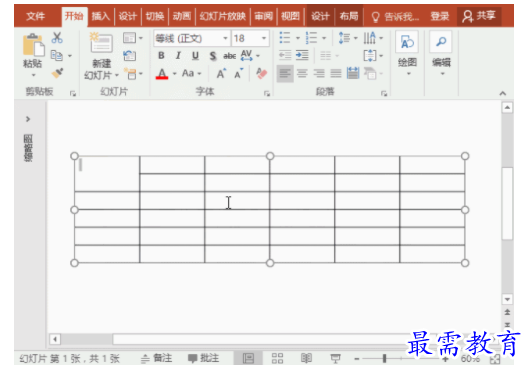Image resolution: width=529 pixels, height=375 pixels.
Task: Toggle Align Left
Action: tap(285, 73)
